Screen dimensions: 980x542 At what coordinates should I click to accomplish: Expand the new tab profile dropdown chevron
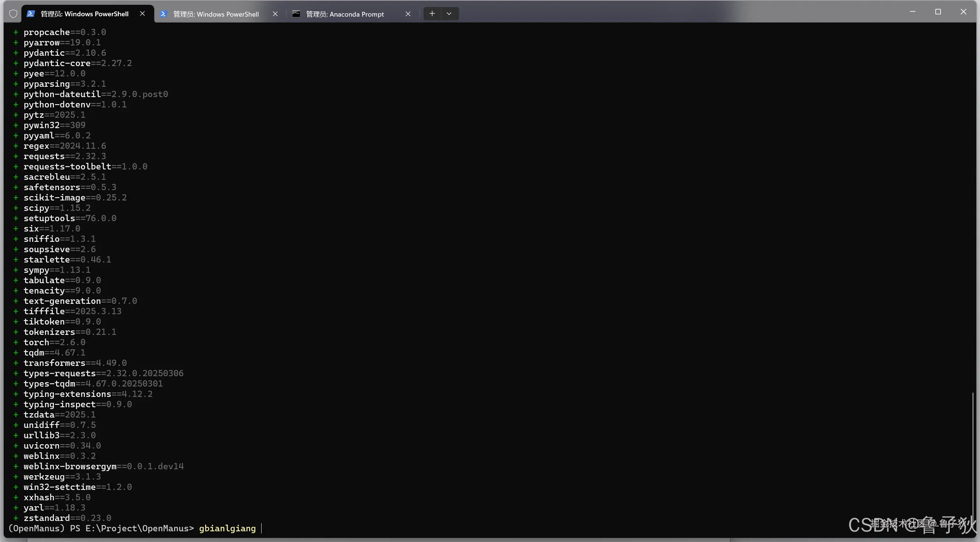coord(449,14)
